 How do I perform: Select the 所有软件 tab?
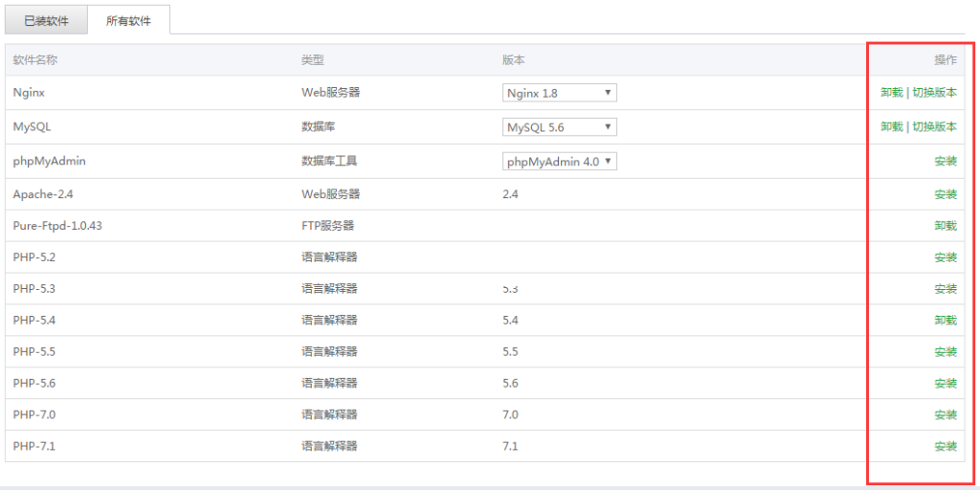point(129,21)
